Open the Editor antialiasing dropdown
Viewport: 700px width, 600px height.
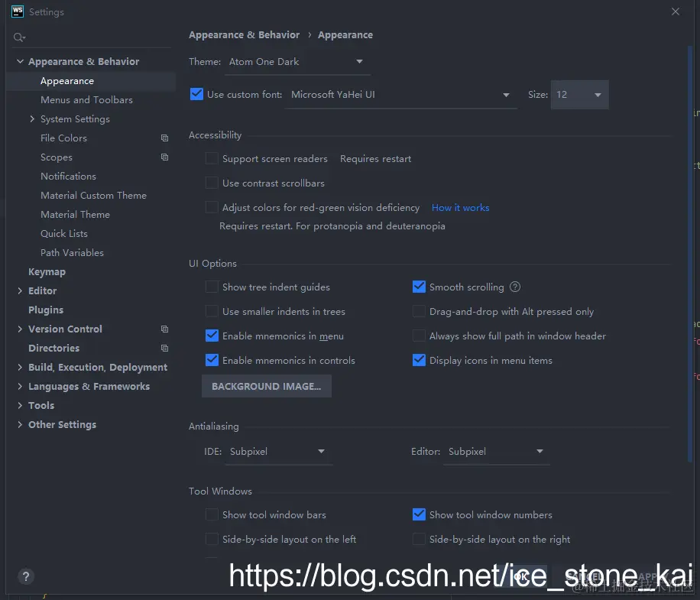click(497, 452)
